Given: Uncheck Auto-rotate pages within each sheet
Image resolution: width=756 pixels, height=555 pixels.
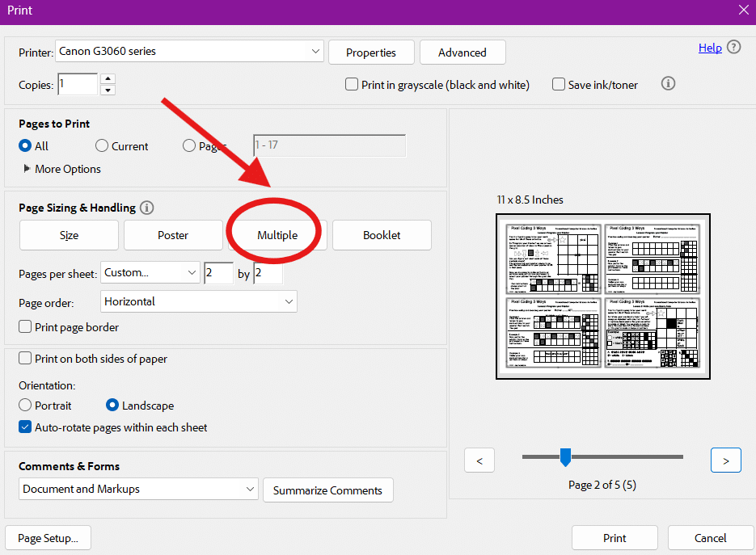Looking at the screenshot, I should click(26, 427).
